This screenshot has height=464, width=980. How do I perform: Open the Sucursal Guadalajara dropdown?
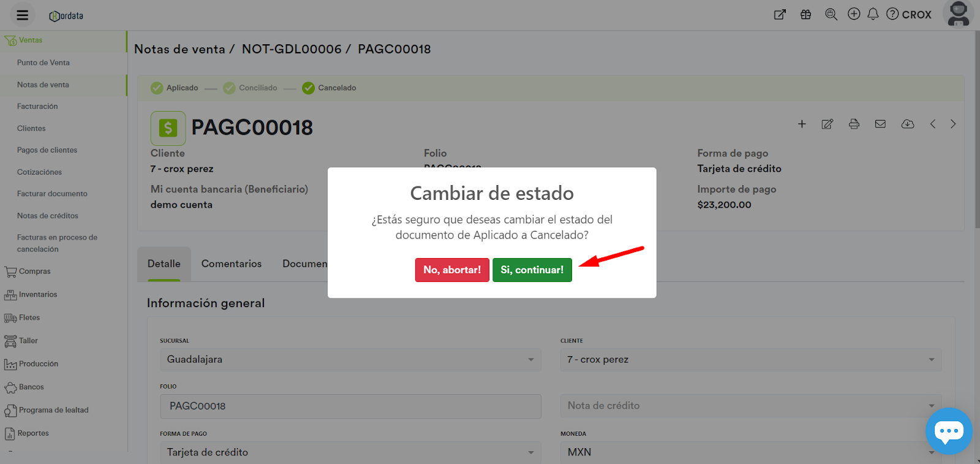point(350,360)
